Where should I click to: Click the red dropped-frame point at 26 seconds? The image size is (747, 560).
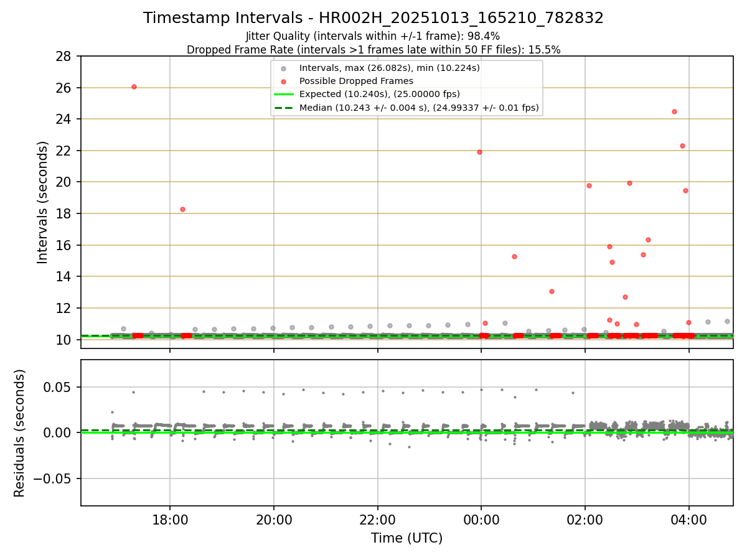(x=134, y=86)
